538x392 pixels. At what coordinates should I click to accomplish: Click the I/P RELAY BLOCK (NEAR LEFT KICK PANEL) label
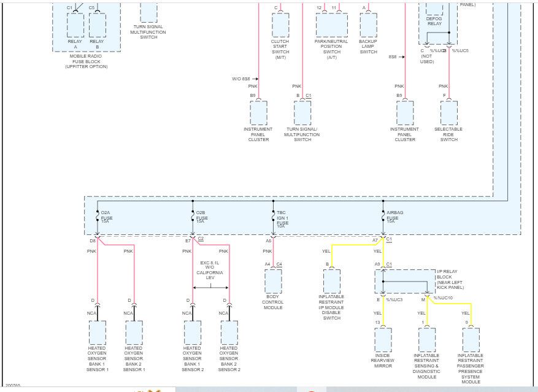coord(450,279)
